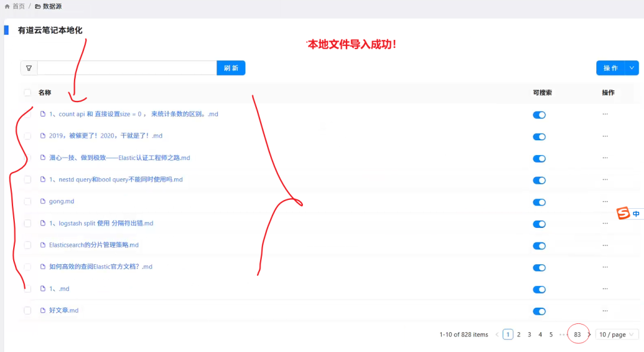Viewport: 644px width, 352px height.
Task: Click the 有道云笔记本地化 page title
Action: click(x=50, y=30)
